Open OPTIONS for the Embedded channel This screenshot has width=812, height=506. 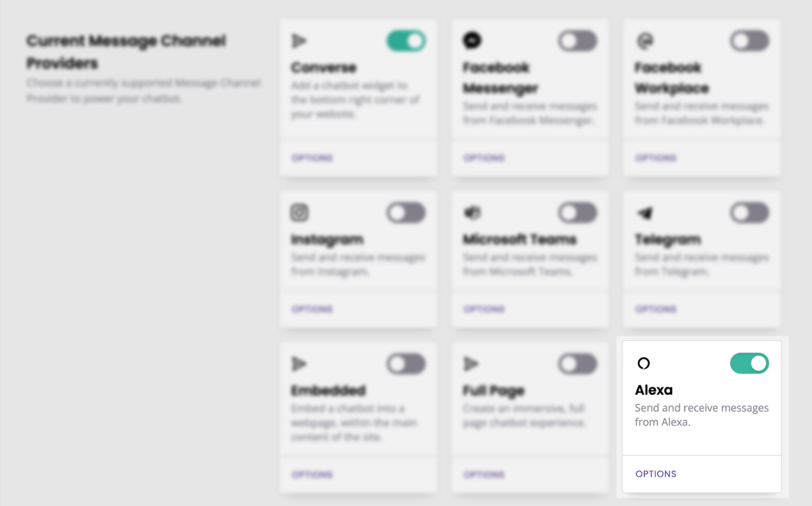(x=312, y=474)
